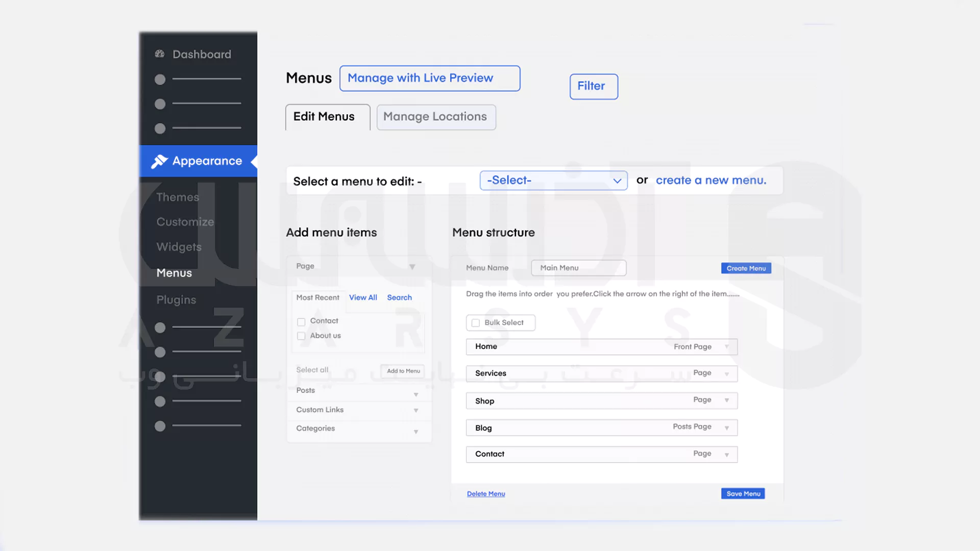Click the Menu Name text field

(x=578, y=268)
